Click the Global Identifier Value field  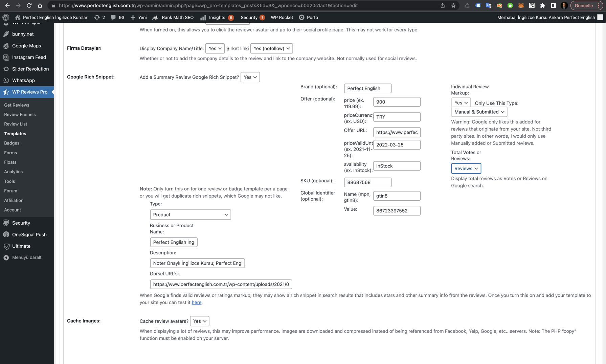397,211
